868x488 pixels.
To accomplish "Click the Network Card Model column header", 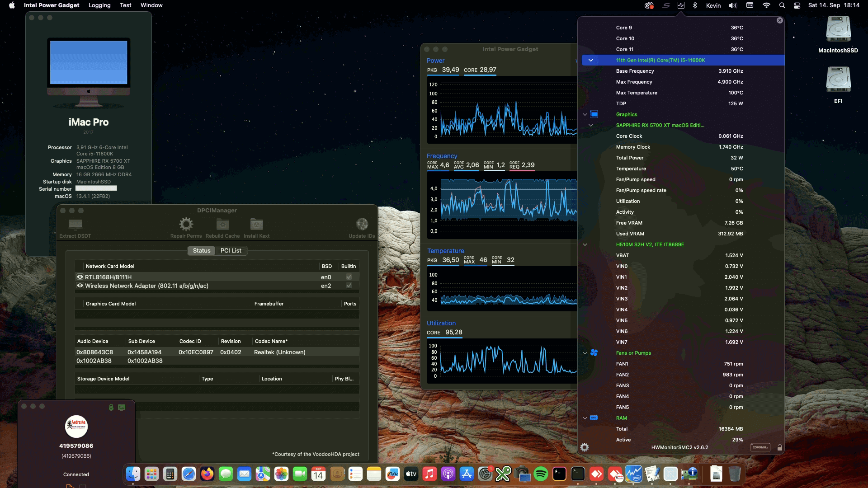I will pyautogui.click(x=202, y=266).
